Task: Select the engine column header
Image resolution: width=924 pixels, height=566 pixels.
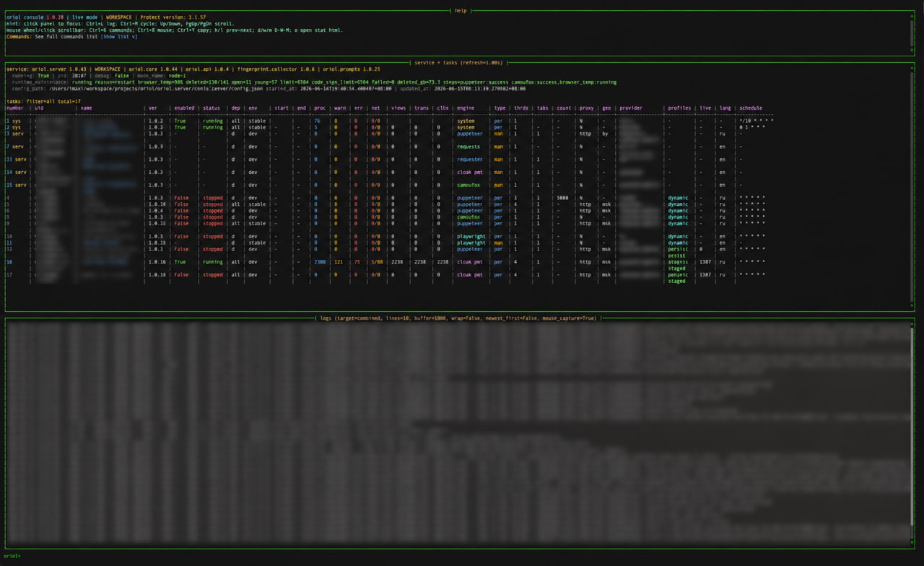Action: coord(466,108)
